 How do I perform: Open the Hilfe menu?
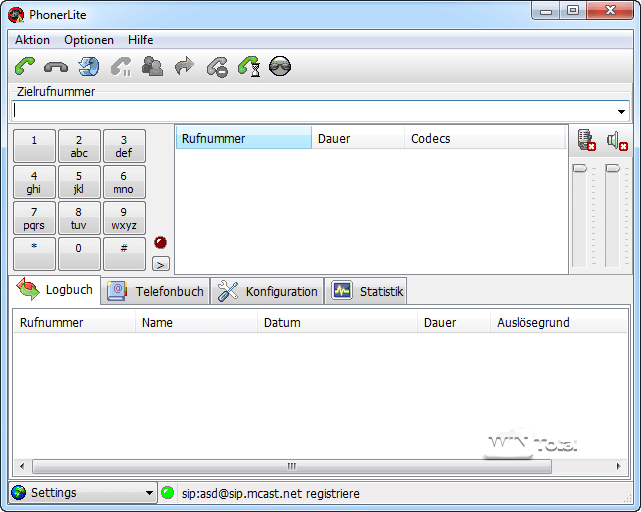(141, 40)
